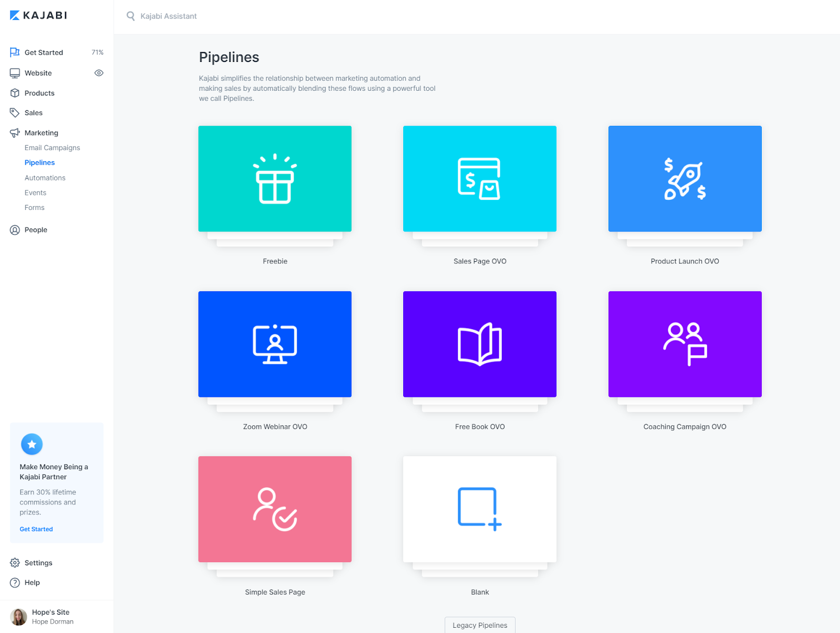Image resolution: width=840 pixels, height=633 pixels.
Task: Choose the Free Book OVO pipeline card
Action: (x=480, y=344)
